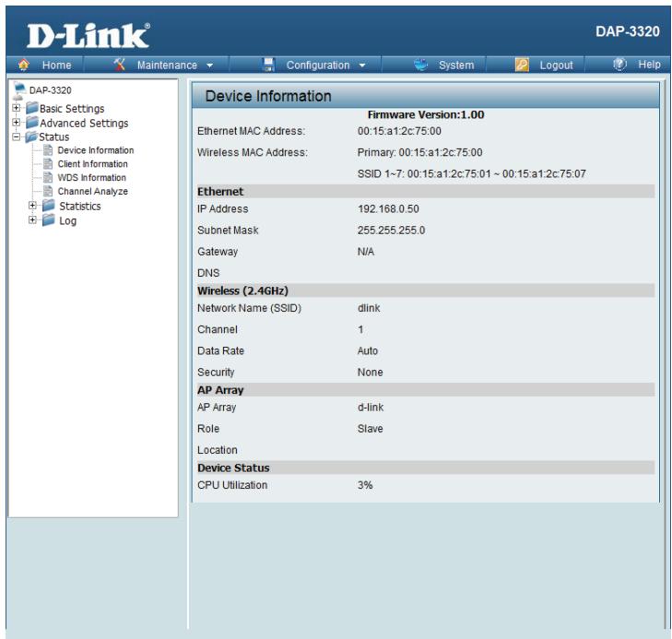
Task: Collapse the Status tree node
Action: click(x=16, y=136)
